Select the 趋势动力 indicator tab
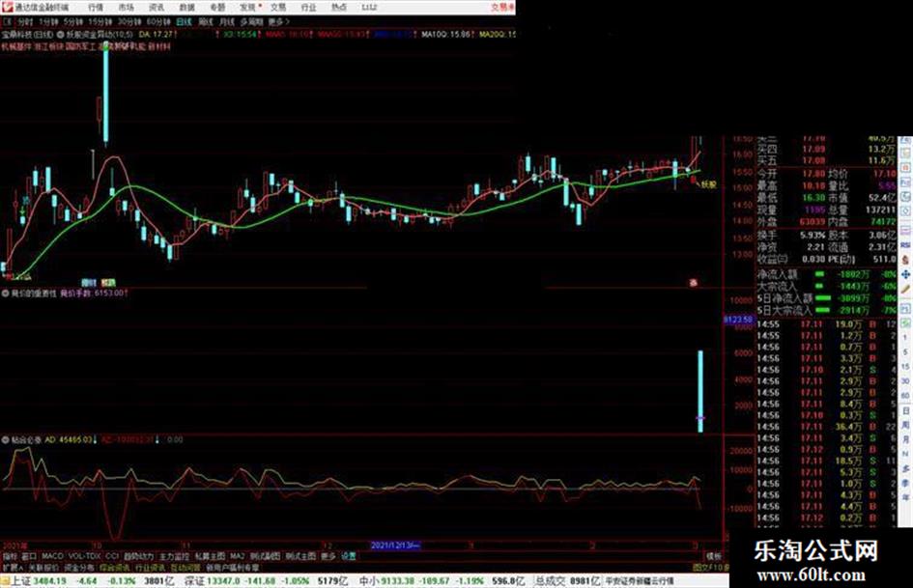Screen dimensions: 913x588 pos(138,556)
